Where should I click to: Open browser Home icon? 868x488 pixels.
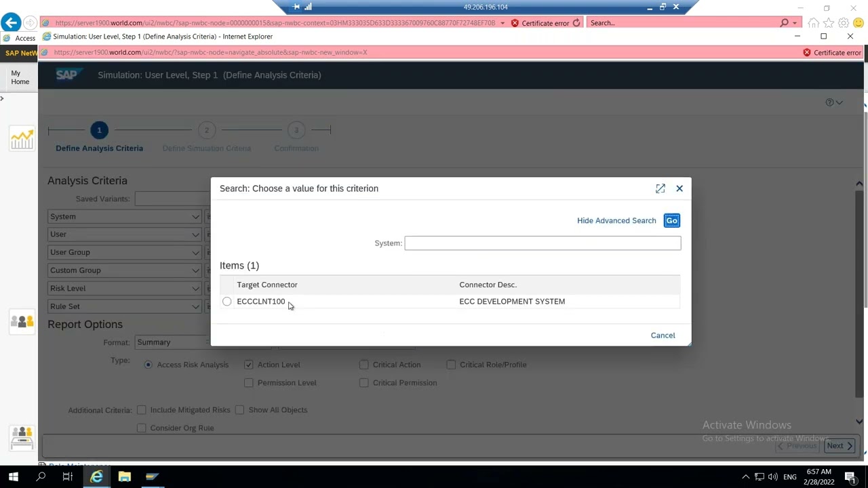click(x=814, y=23)
